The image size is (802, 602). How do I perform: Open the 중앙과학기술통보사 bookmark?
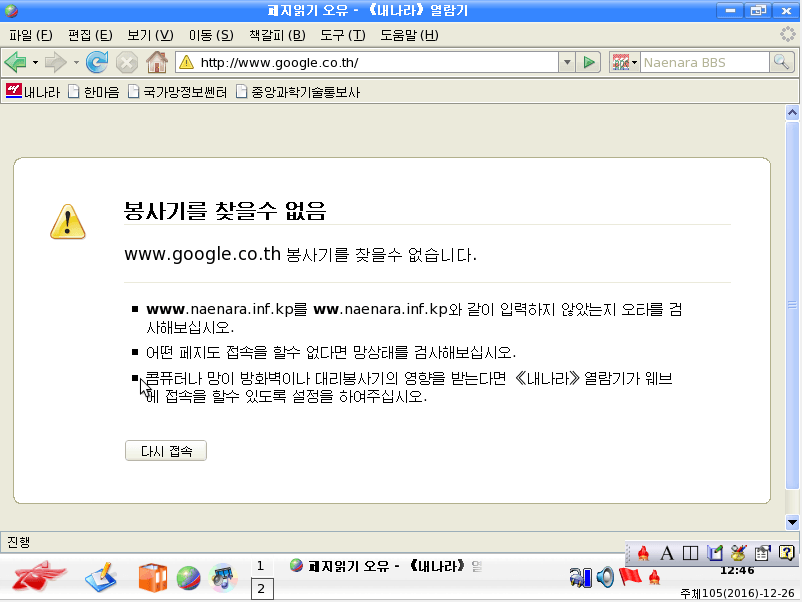coord(298,92)
